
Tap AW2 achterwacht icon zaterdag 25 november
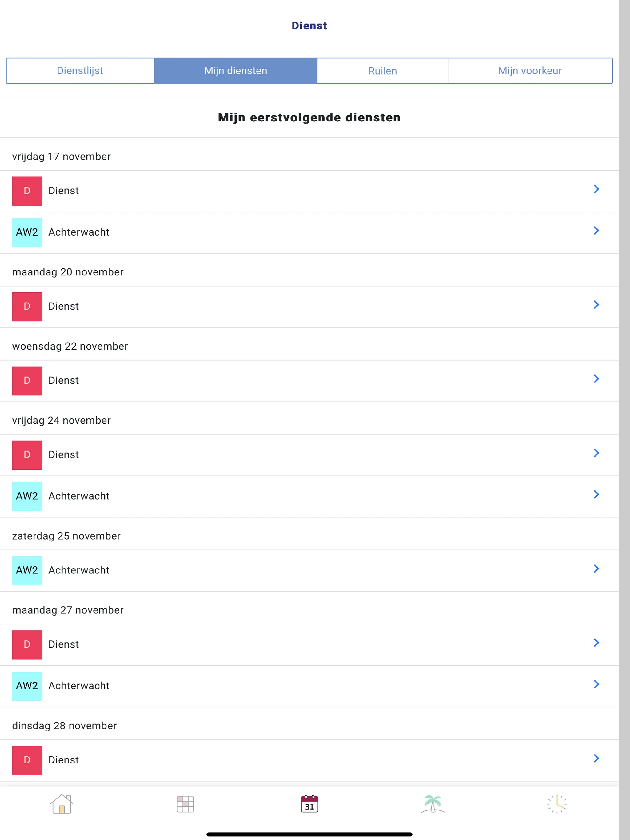26,569
